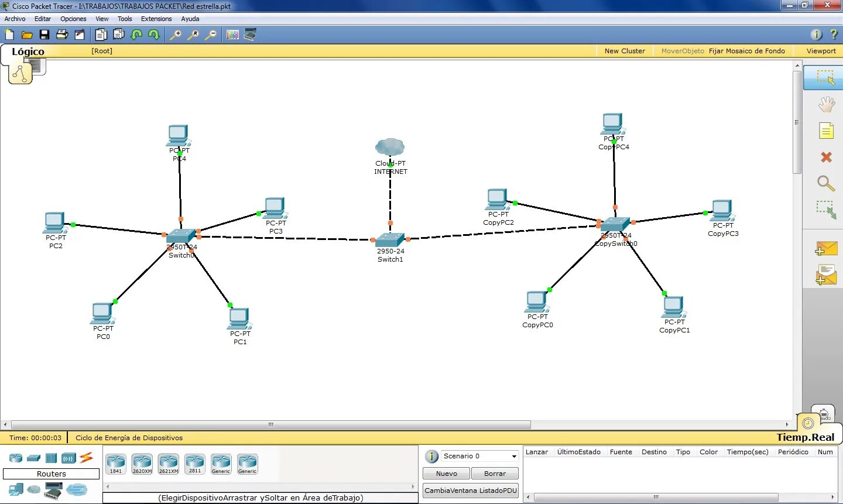Switch to the physical workspace tab behind Lógico

click(39, 66)
